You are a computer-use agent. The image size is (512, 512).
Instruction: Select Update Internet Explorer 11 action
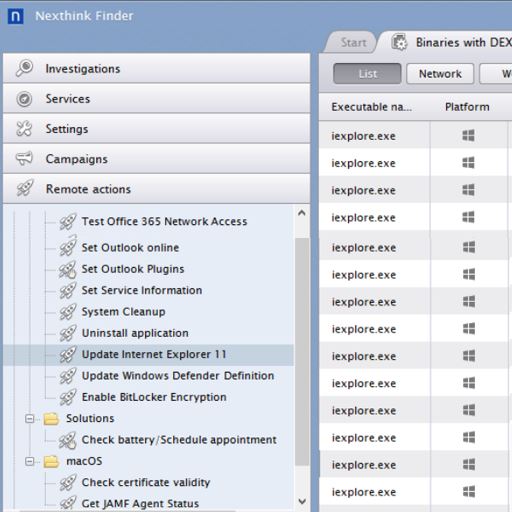[x=154, y=354]
